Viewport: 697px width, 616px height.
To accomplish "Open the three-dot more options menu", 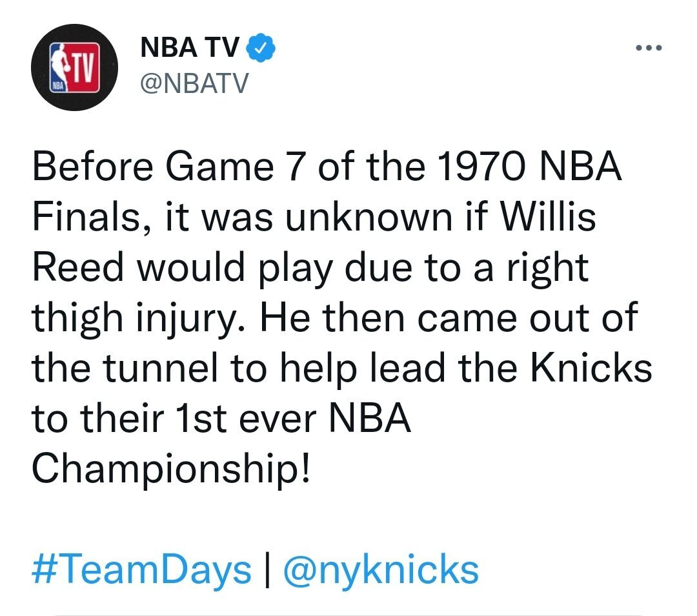I will click(x=649, y=48).
